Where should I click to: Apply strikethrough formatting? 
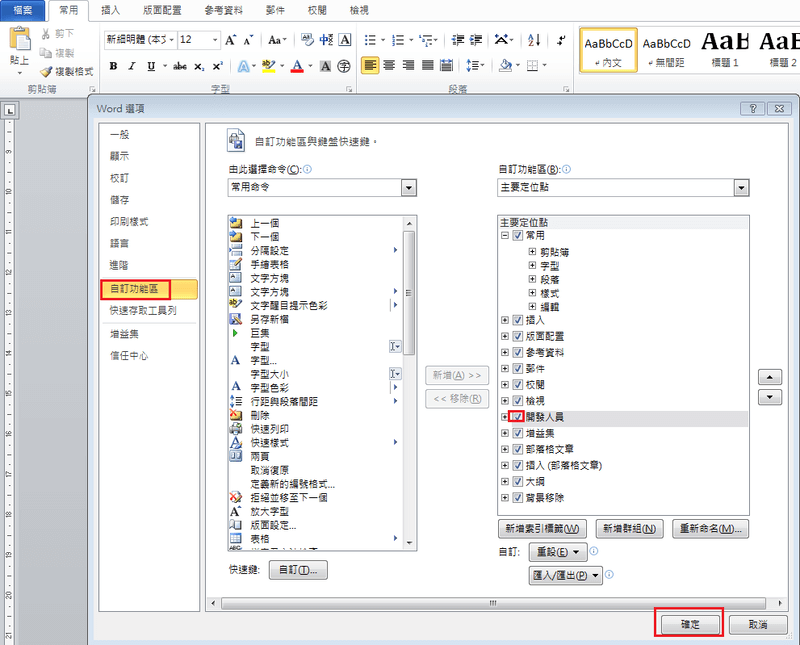180,66
